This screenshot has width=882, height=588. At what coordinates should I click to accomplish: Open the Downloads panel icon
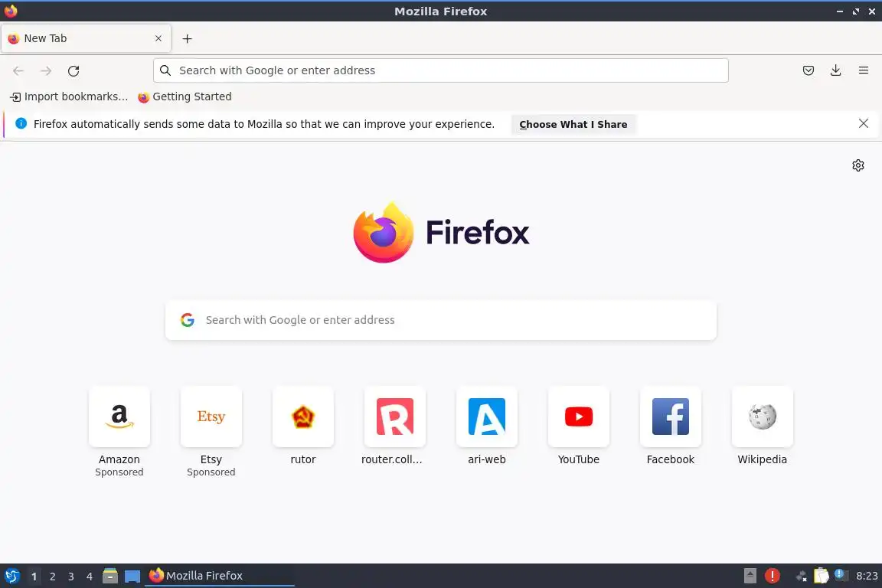(836, 70)
